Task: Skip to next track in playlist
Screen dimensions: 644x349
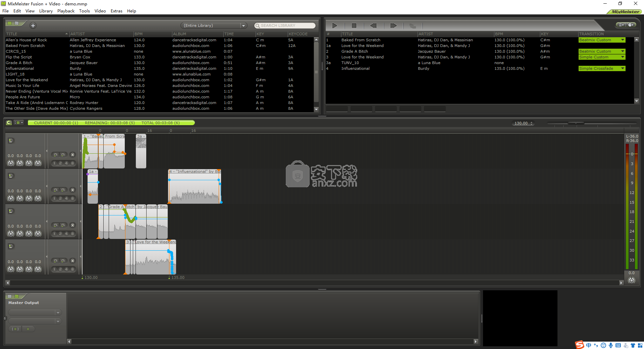Action: (x=393, y=26)
